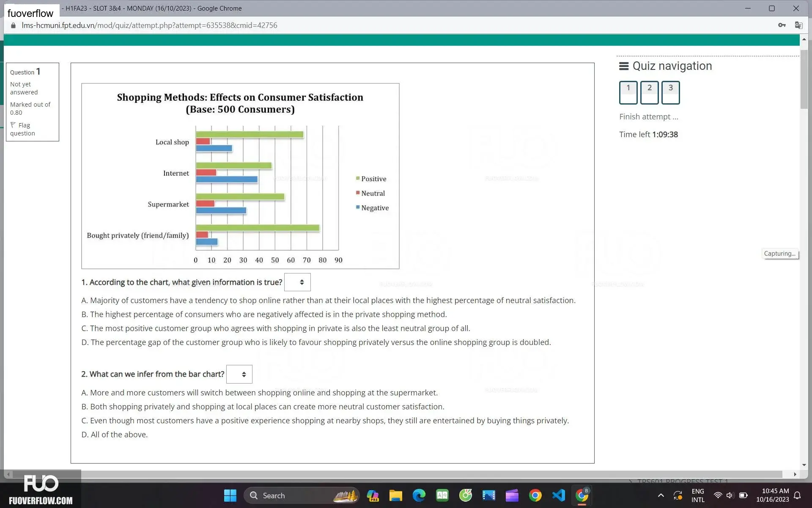Click 'D. All of the above.' text
This screenshot has width=812, height=508.
click(115, 434)
